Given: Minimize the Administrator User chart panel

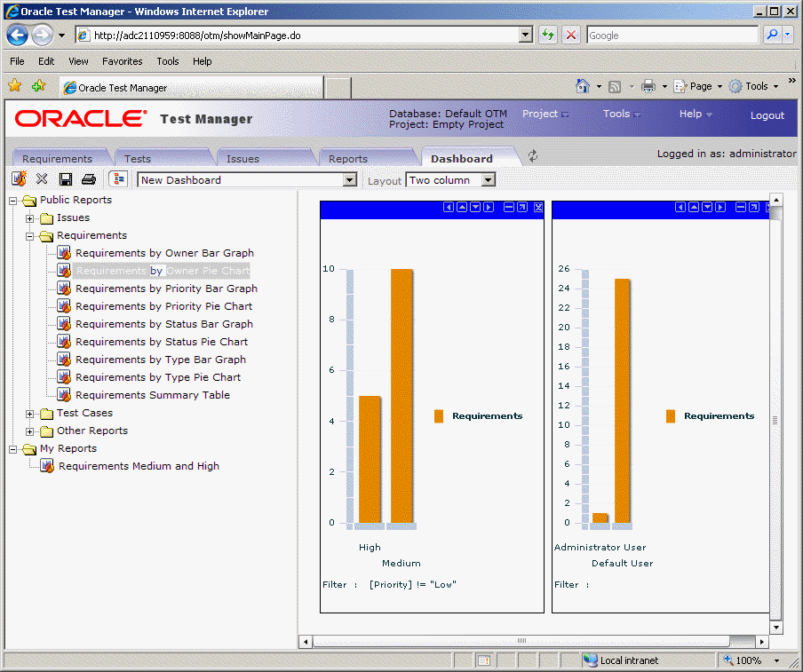Looking at the screenshot, I should coord(741,207).
